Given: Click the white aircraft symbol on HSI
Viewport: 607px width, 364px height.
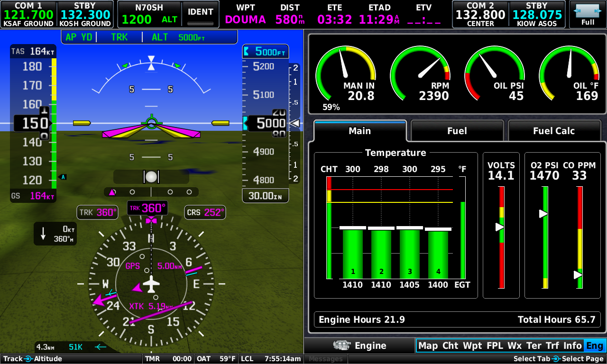Looking at the screenshot, I should pyautogui.click(x=151, y=283).
